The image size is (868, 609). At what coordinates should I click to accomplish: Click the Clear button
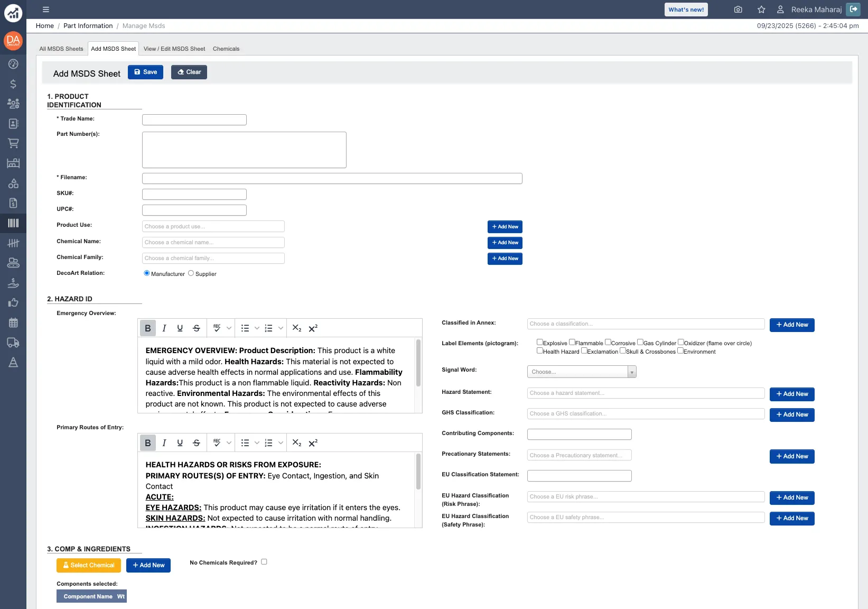(189, 72)
